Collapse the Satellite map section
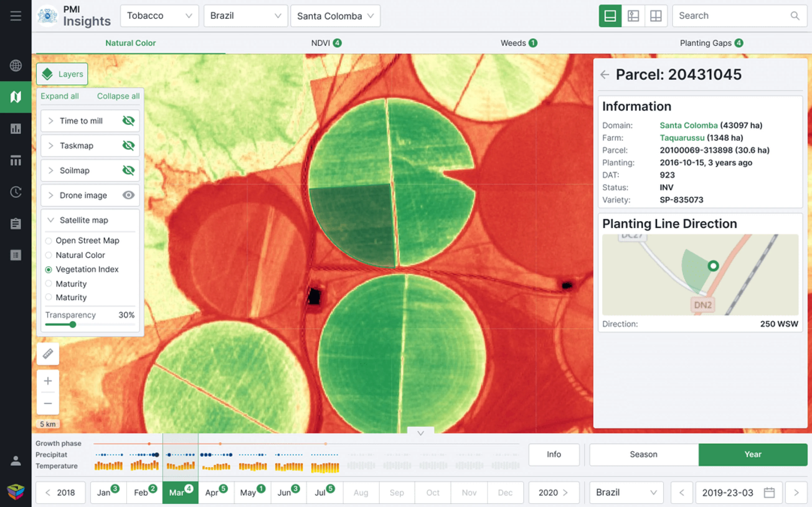Viewport: 812px width, 507px height. tap(51, 220)
